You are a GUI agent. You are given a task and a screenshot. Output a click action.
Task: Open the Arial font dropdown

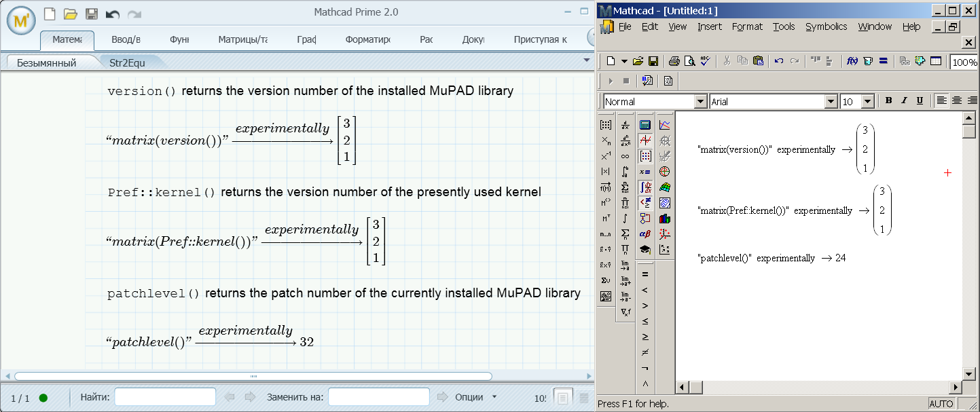coord(831,101)
